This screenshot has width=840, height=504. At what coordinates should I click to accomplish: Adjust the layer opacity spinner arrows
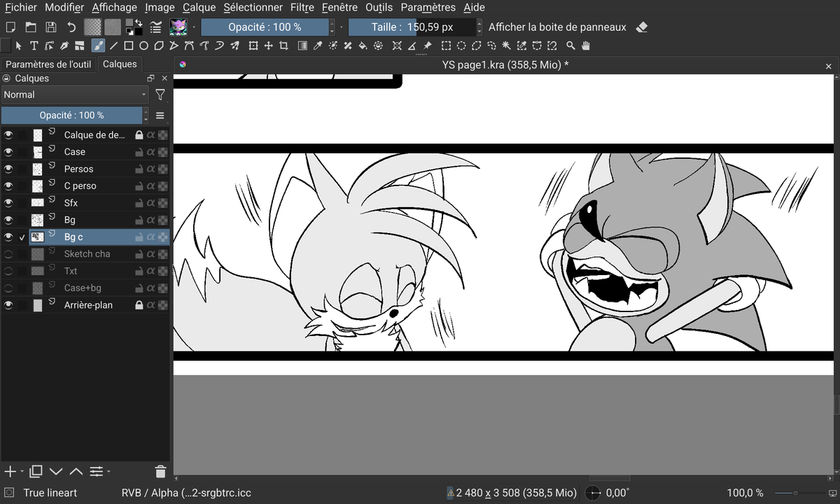[x=146, y=115]
